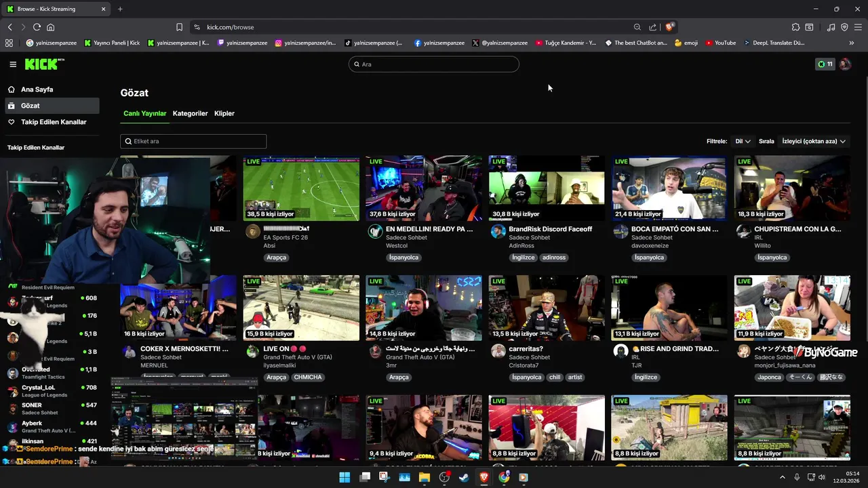Open the Brave main menu icon
Screen dimensions: 868x488
point(858,27)
